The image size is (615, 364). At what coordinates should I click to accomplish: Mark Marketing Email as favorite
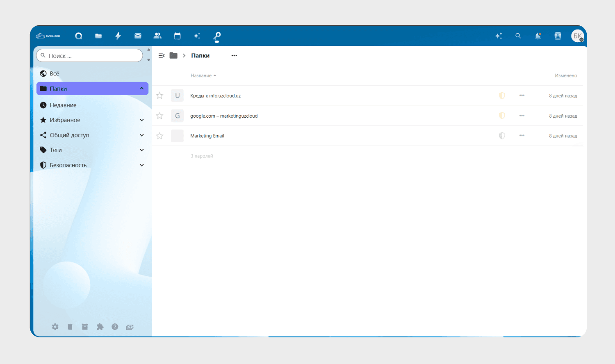click(160, 136)
